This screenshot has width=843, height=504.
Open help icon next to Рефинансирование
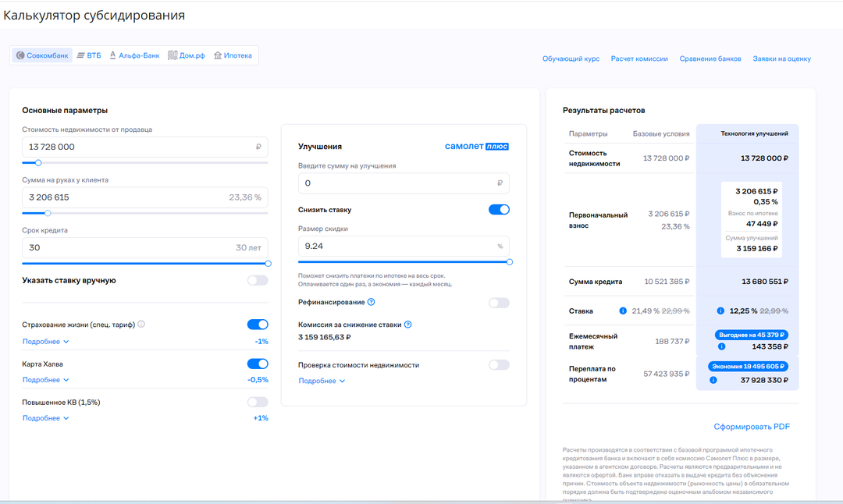click(372, 302)
